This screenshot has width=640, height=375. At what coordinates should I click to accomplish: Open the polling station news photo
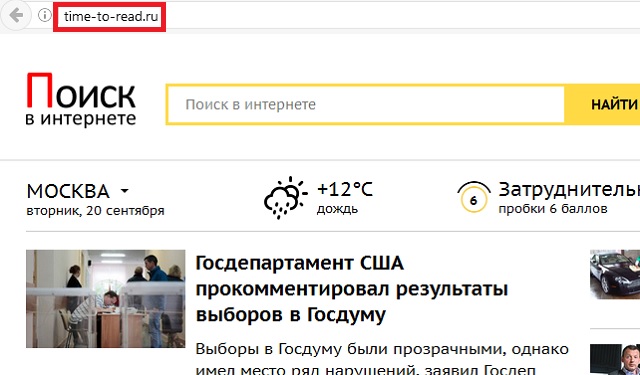[x=106, y=299]
